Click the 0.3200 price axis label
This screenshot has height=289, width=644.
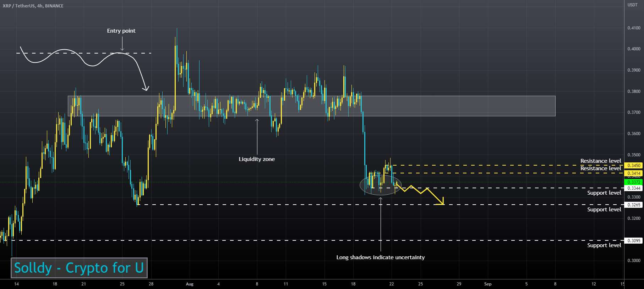pos(634,218)
